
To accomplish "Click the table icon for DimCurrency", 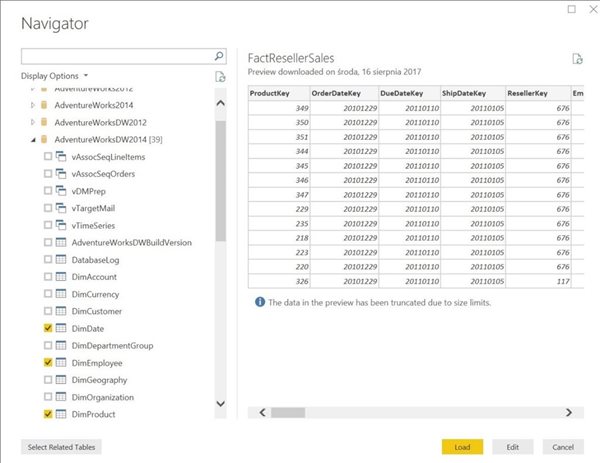I will pyautogui.click(x=61, y=293).
